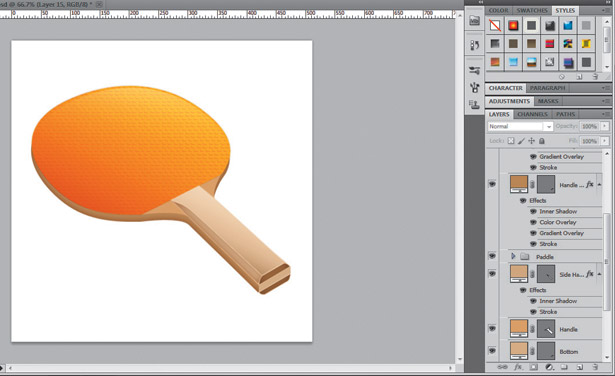Click the Create New Layer icon
Screen dimensions: 615x376
point(579,367)
